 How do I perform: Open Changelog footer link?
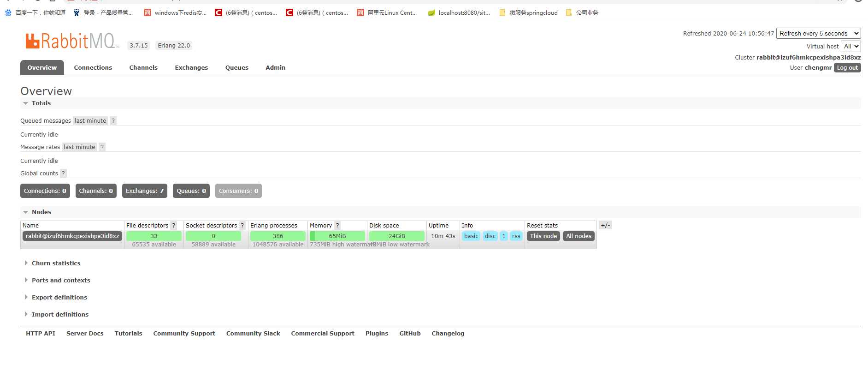(448, 334)
